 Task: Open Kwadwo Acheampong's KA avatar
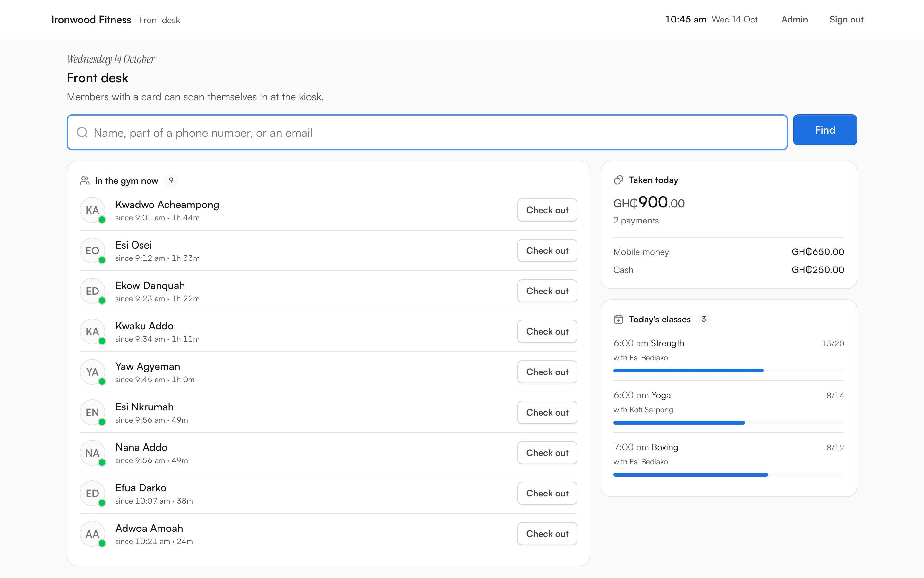tap(92, 210)
